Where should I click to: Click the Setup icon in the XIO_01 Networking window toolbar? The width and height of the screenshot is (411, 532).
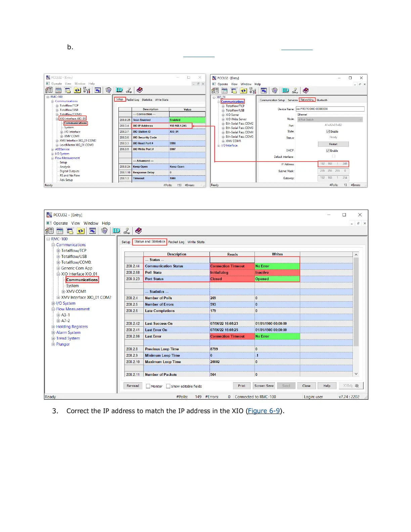pyautogui.click(x=295, y=91)
